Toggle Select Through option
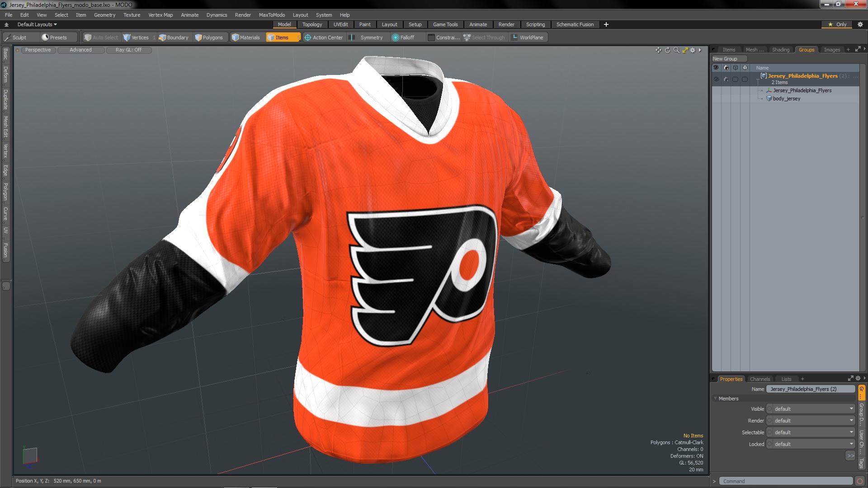The width and height of the screenshot is (868, 488). point(484,38)
